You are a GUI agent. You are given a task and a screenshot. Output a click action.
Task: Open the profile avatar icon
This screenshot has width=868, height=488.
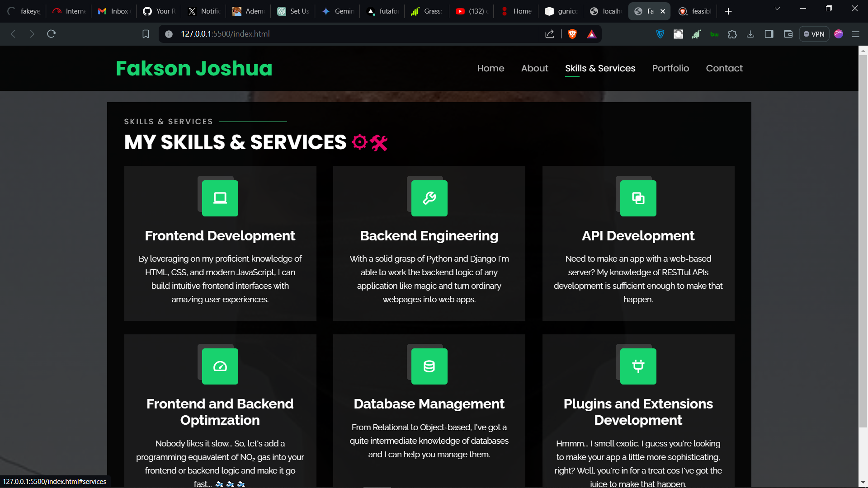coord(839,34)
